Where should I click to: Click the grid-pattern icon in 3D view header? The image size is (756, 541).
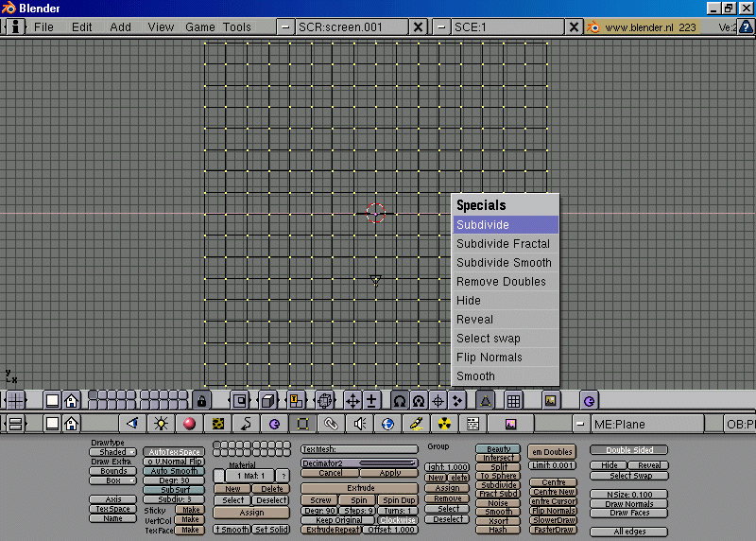click(x=513, y=400)
